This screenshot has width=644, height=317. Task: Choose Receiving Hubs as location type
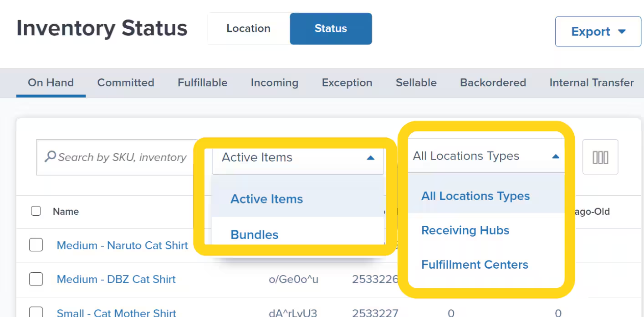pos(465,230)
